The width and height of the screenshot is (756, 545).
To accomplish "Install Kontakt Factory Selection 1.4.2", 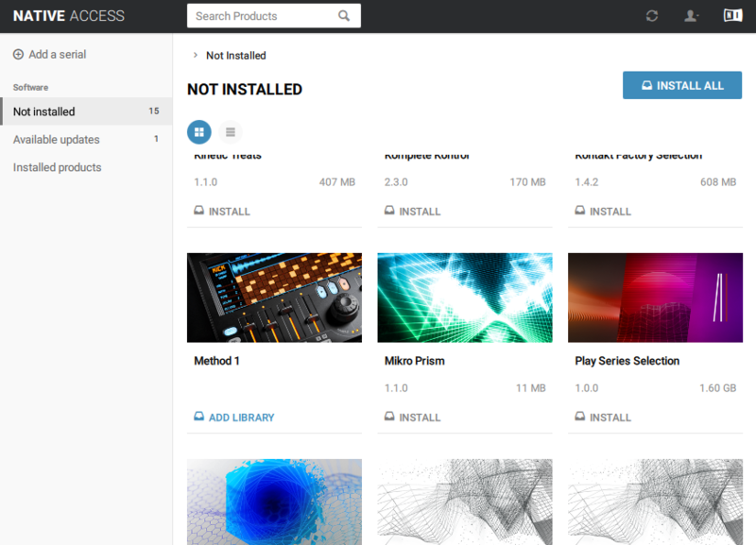I will click(x=603, y=211).
